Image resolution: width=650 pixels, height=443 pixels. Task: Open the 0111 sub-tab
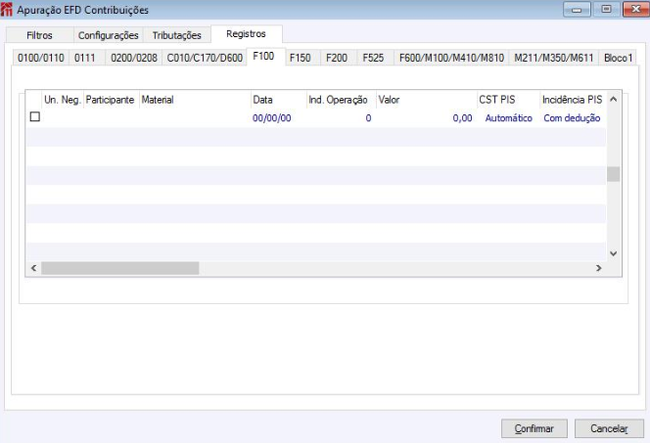tap(85, 58)
